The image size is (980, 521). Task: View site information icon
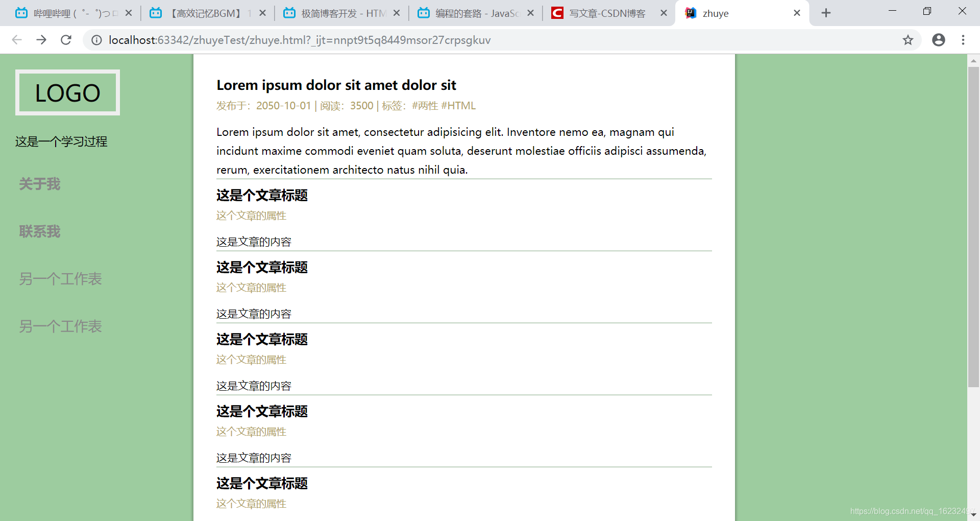coord(96,40)
